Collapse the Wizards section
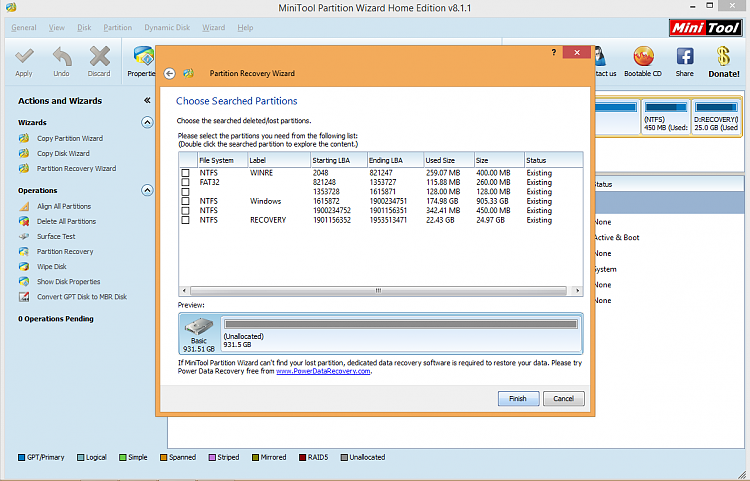 [147, 122]
